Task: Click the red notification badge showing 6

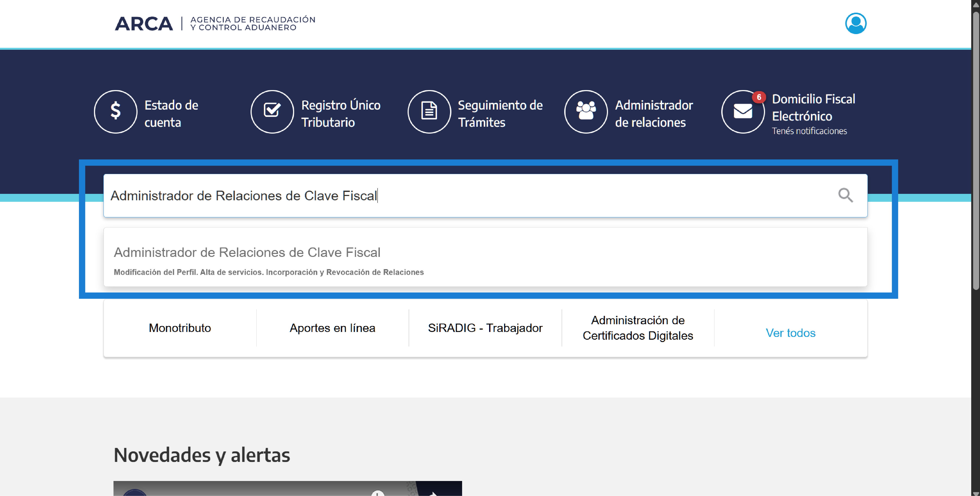Action: (x=758, y=97)
